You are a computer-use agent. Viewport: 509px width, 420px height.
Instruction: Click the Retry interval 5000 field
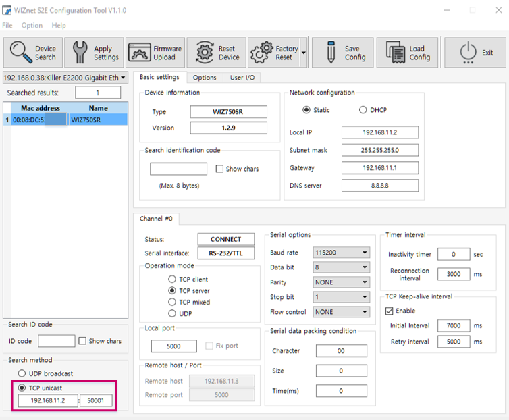point(454,342)
